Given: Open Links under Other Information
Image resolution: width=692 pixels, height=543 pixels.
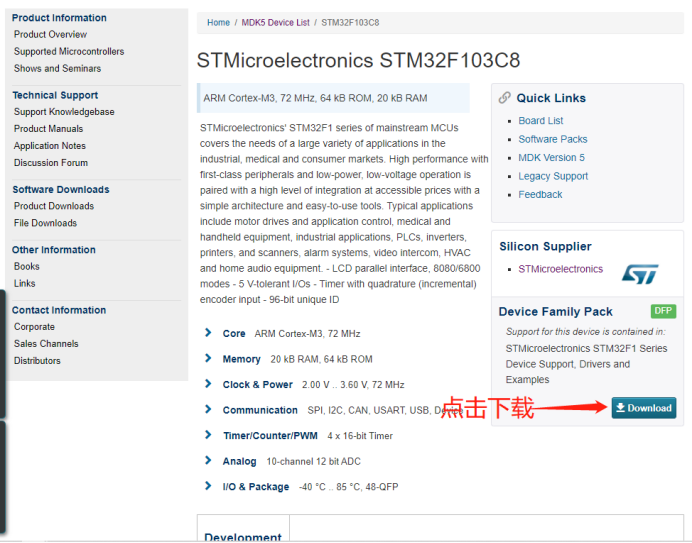Looking at the screenshot, I should (25, 283).
